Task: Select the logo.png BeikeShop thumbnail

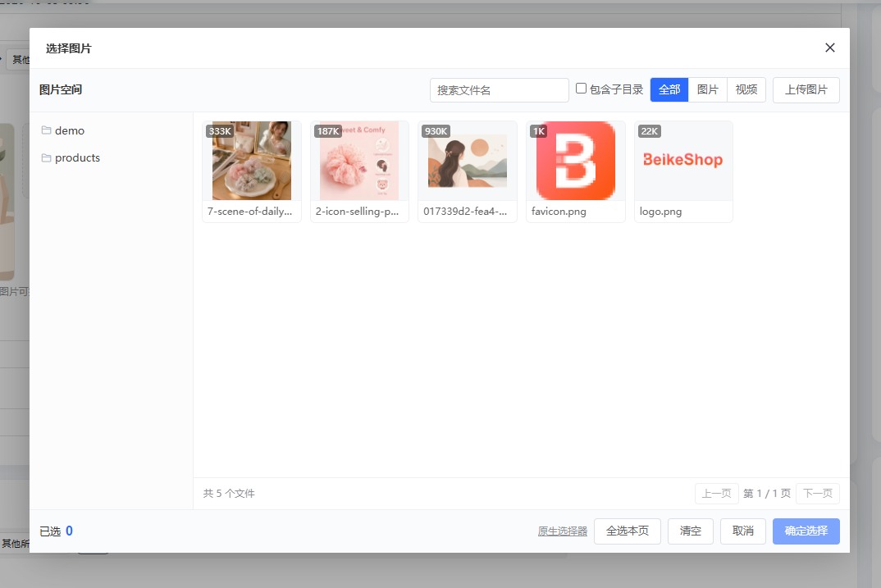Action: coord(683,160)
